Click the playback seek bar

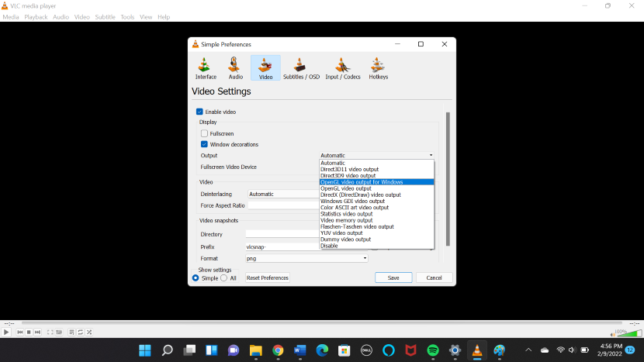[322, 323]
